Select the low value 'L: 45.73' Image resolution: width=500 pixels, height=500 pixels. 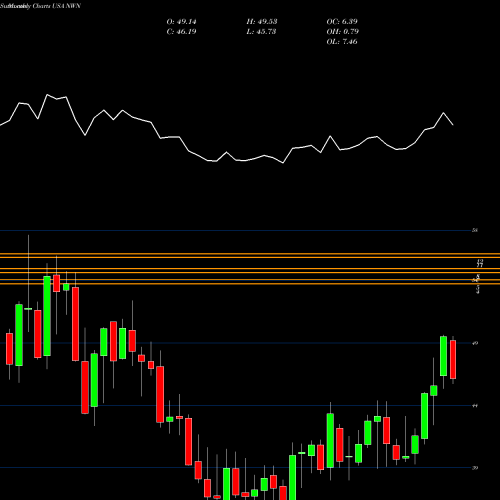point(261,32)
